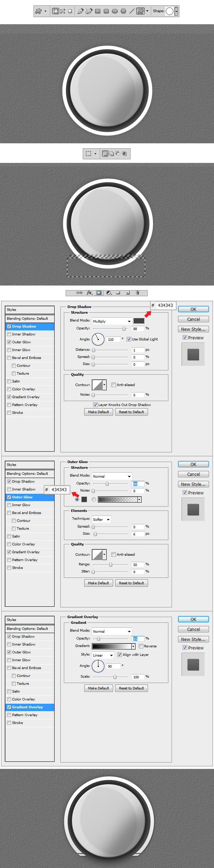
Task: Open Marquee tool preset dropdown arrow
Action: pyautogui.click(x=95, y=154)
